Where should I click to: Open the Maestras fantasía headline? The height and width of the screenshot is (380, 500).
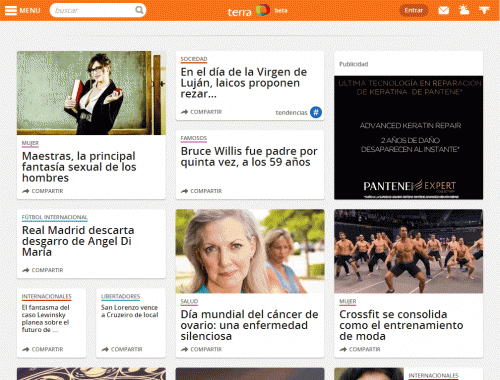coord(79,167)
